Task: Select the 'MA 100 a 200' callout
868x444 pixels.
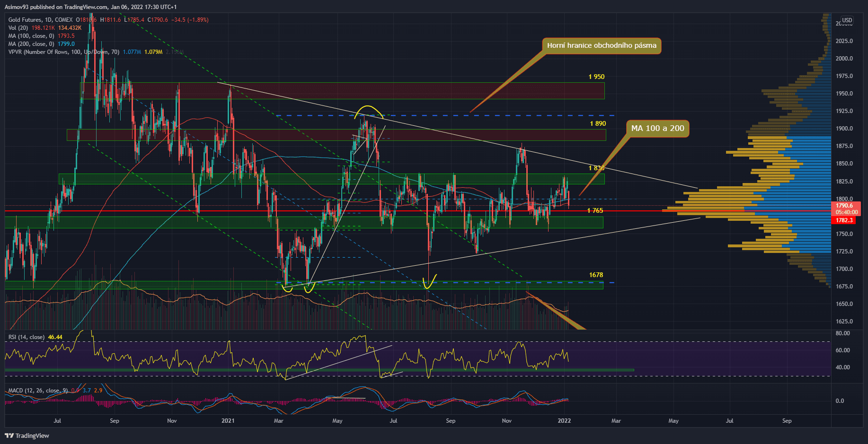Action: [657, 129]
